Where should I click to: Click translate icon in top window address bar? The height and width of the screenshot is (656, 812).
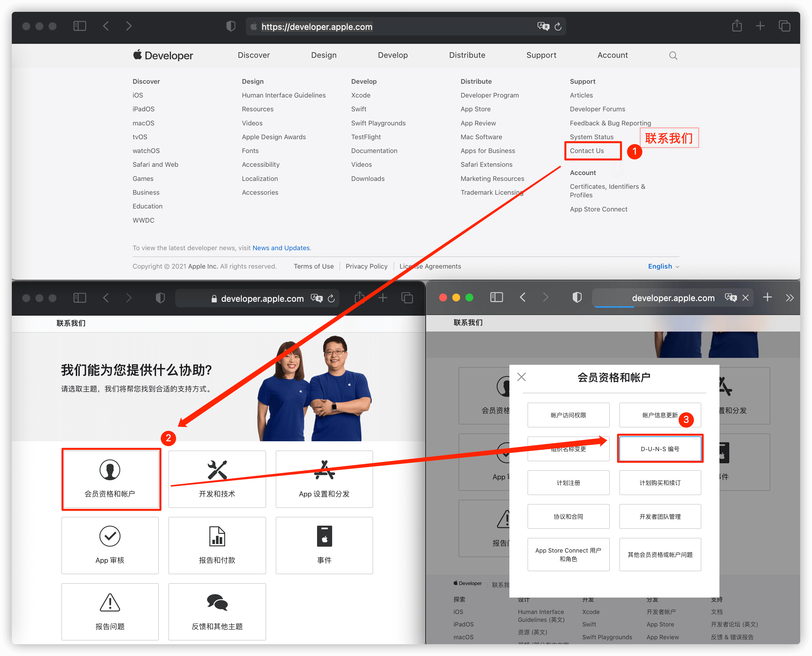(543, 27)
